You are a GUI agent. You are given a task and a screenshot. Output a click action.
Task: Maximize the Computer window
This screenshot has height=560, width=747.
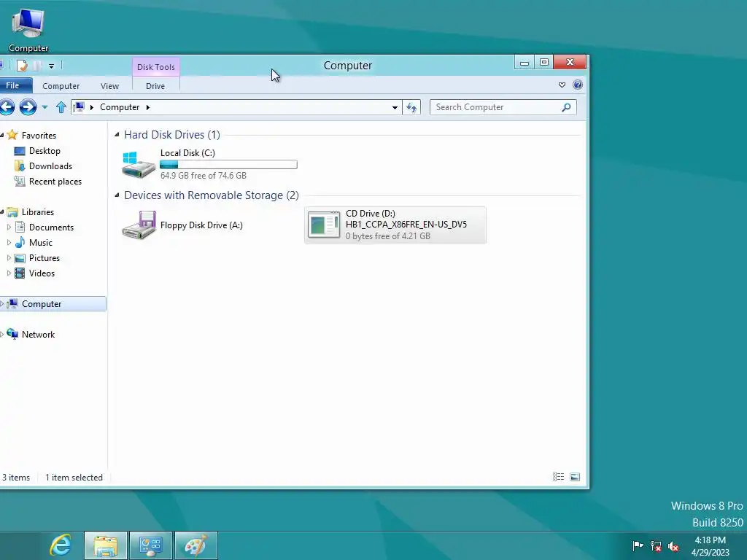543,63
